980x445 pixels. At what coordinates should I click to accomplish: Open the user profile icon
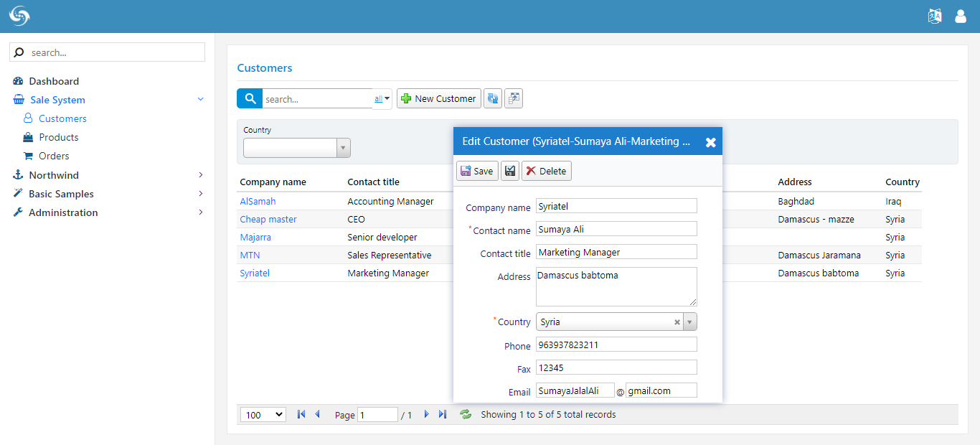(961, 17)
